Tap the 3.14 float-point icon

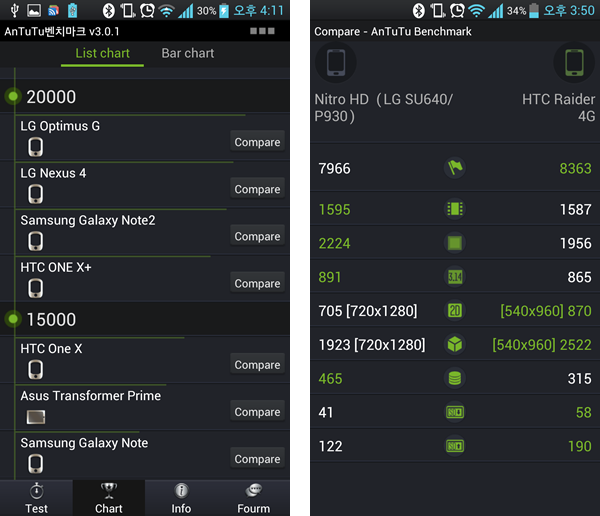click(x=455, y=276)
